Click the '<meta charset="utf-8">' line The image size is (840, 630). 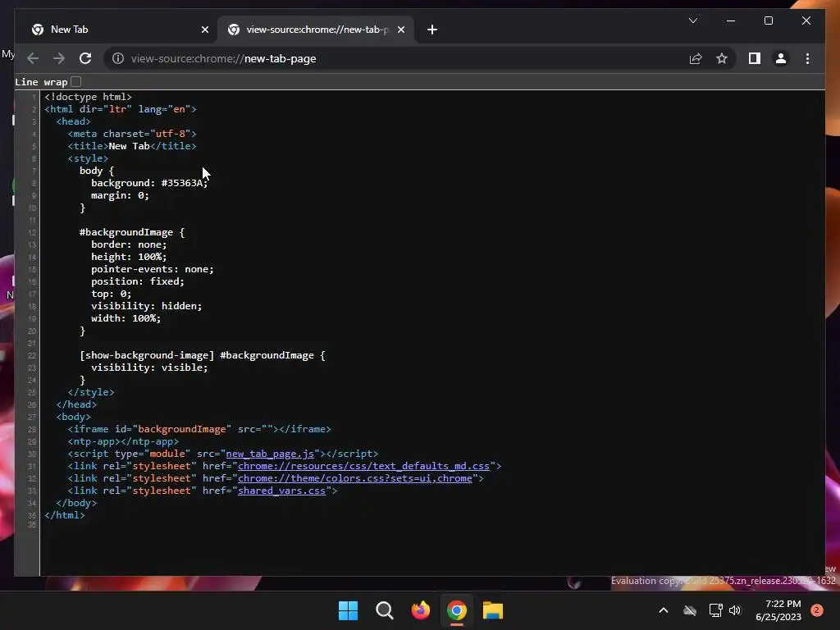click(132, 134)
